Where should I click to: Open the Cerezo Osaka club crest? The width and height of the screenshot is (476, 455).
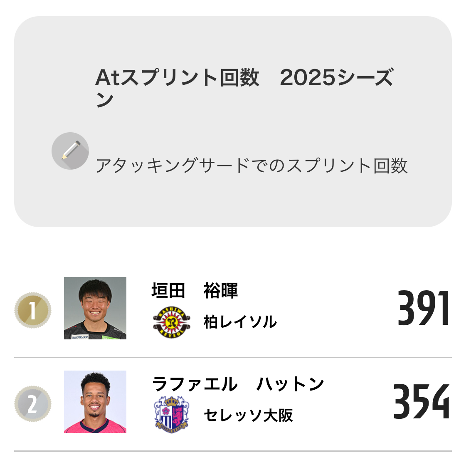pos(171,415)
